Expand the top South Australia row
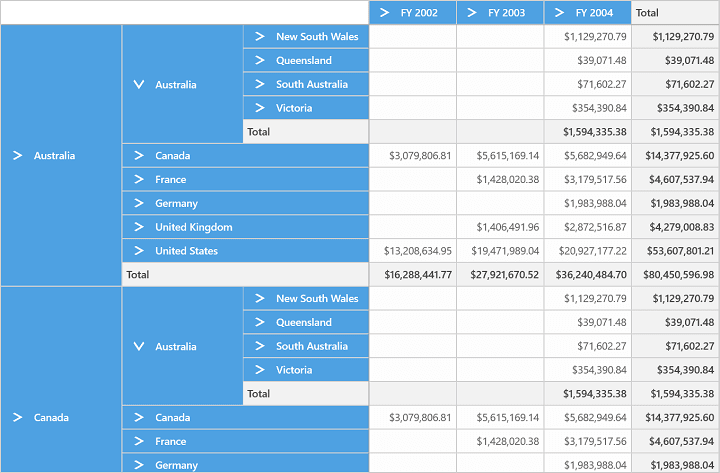The image size is (720, 473). pos(260,84)
